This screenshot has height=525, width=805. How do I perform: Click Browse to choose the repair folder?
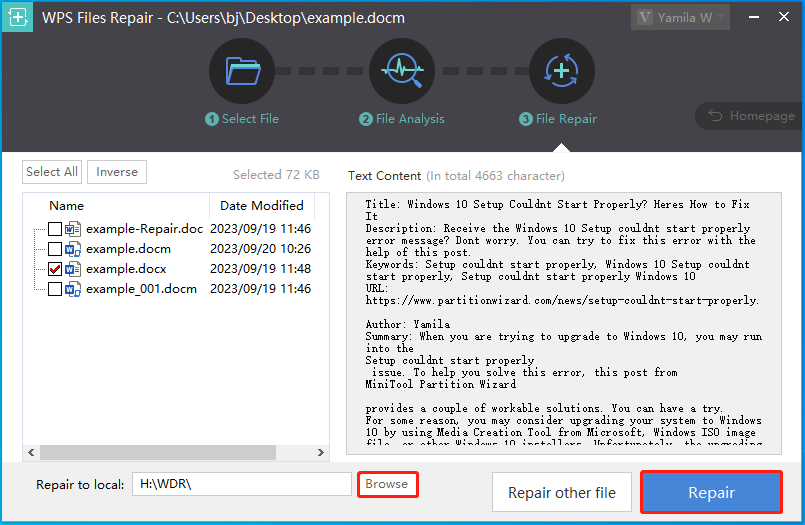388,484
